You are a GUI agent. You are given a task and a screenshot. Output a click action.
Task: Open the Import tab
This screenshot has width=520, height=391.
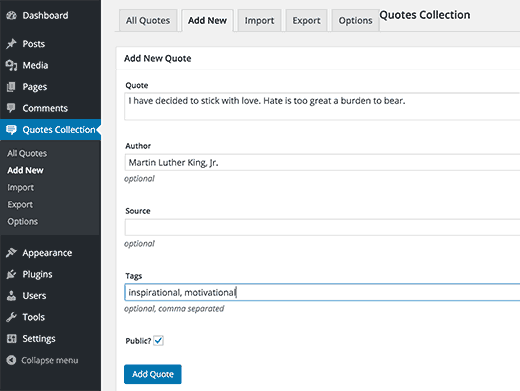coord(259,21)
